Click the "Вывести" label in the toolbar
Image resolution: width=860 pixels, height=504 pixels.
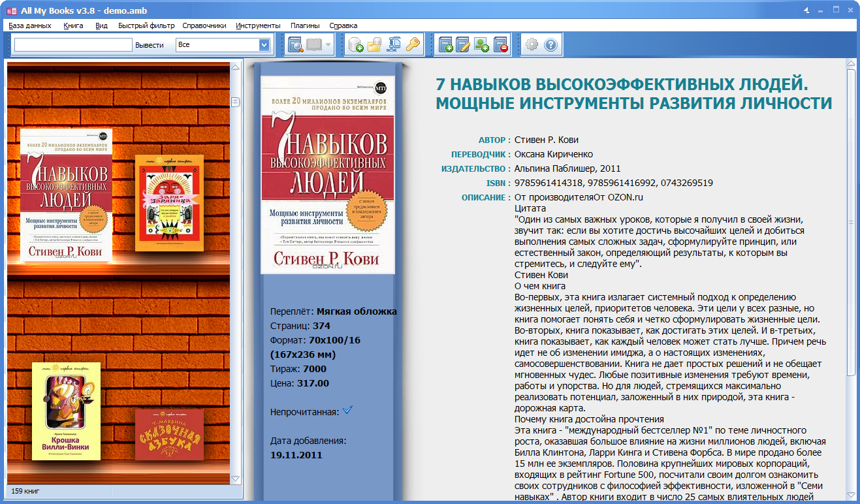point(150,45)
